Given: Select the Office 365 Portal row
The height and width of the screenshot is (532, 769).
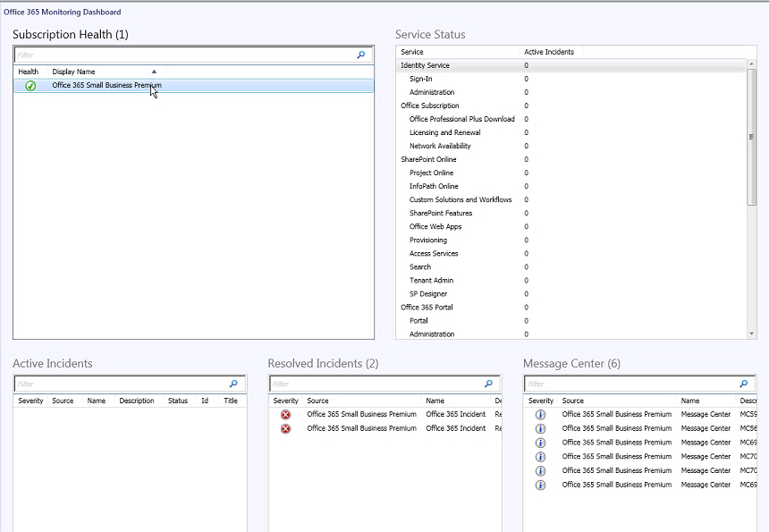Looking at the screenshot, I should tap(571, 308).
